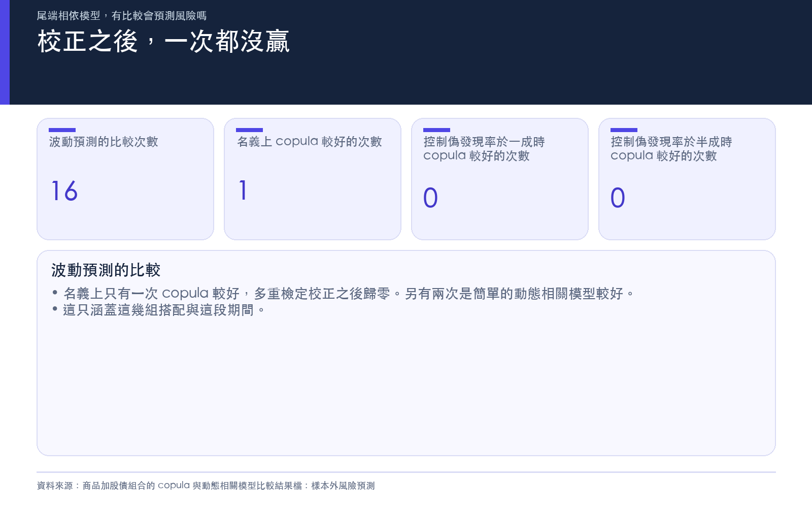Click the label 控制偽發現率於半成時 copula 較好的次數
The width and height of the screenshot is (812, 508).
pyautogui.click(x=671, y=148)
